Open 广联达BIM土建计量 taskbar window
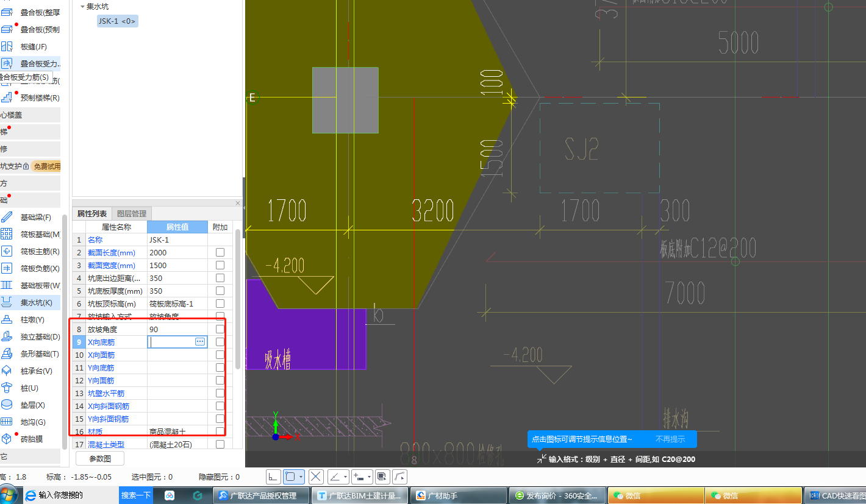The image size is (866, 504). [x=359, y=495]
